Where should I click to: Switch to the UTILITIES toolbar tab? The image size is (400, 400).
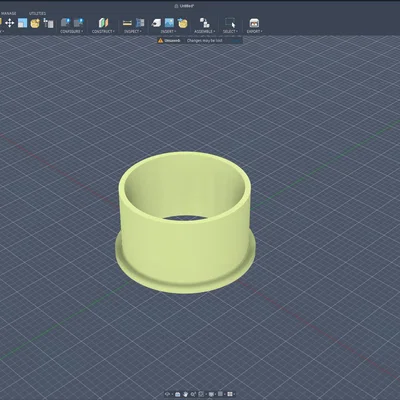(x=37, y=13)
